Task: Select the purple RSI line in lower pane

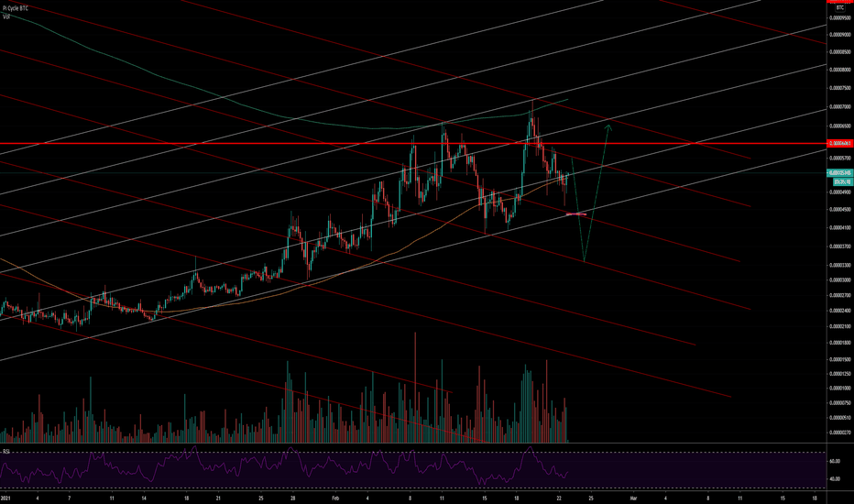Action: [283, 466]
